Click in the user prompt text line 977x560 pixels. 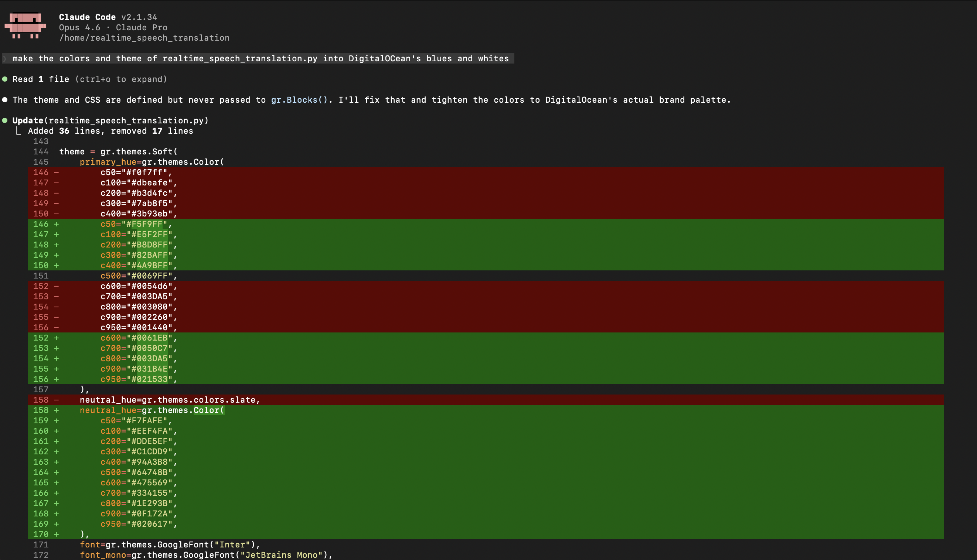[x=261, y=58]
